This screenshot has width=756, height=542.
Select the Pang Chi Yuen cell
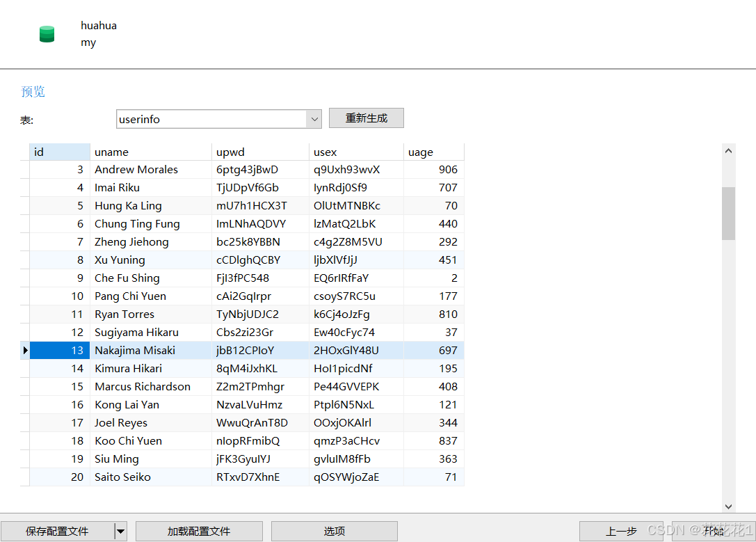[151, 296]
